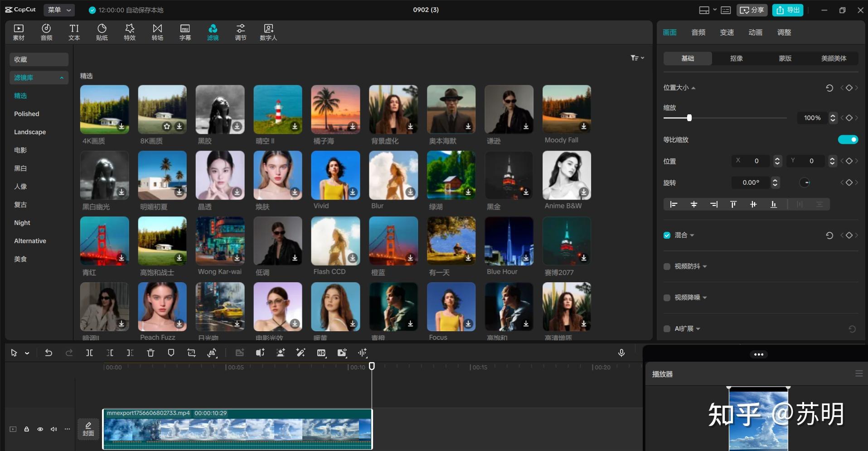Select the 蒙版 mask tab
Image resolution: width=868 pixels, height=451 pixels.
(x=785, y=58)
